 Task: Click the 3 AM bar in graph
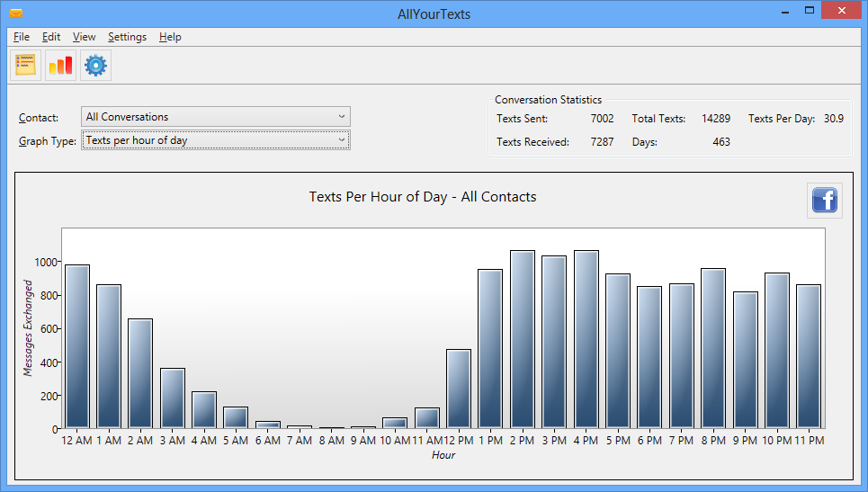pyautogui.click(x=173, y=398)
